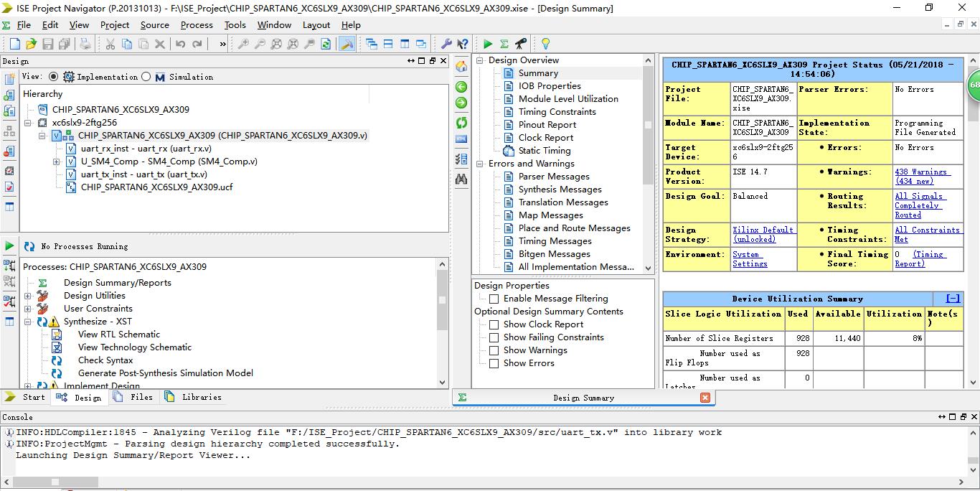This screenshot has height=491, width=980.
Task: Click the green Run process icon in Processes panel
Action: coord(9,245)
